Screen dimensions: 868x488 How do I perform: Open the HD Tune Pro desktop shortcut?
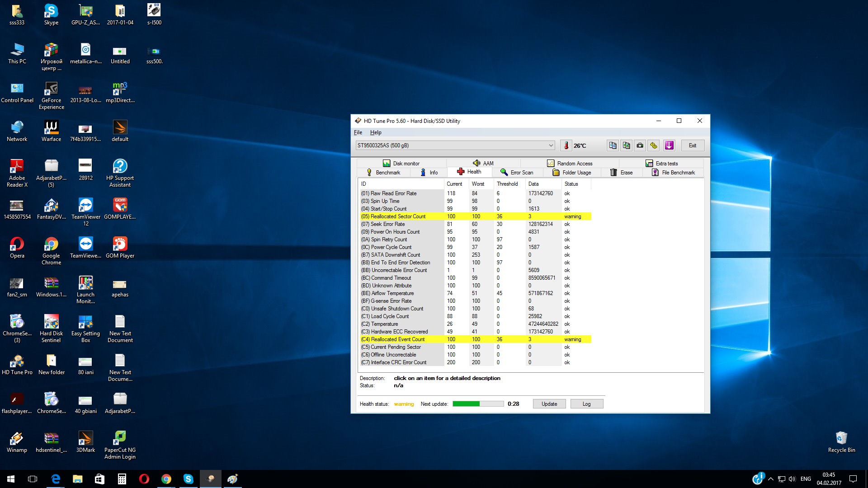(17, 364)
